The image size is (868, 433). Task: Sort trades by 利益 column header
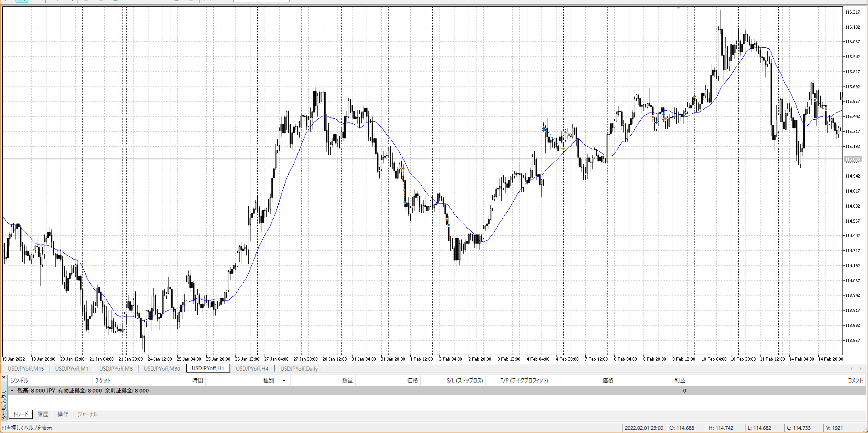pos(679,381)
